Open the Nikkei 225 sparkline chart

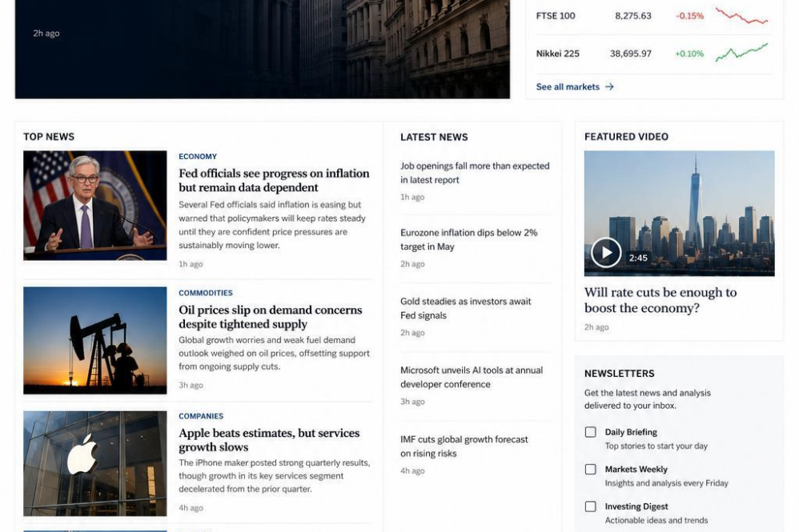(x=741, y=53)
